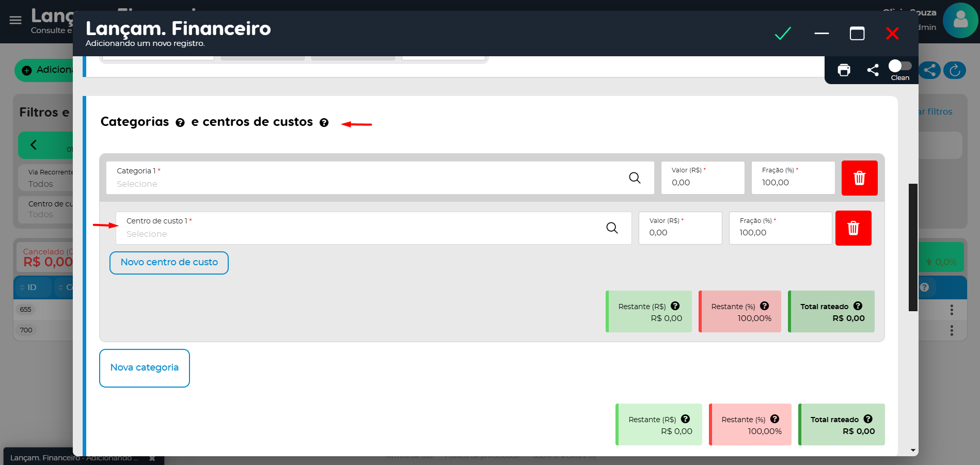Close the Lançam. Financeiro taskbar tab
Image resolution: width=980 pixels, height=465 pixels.
pos(152,458)
